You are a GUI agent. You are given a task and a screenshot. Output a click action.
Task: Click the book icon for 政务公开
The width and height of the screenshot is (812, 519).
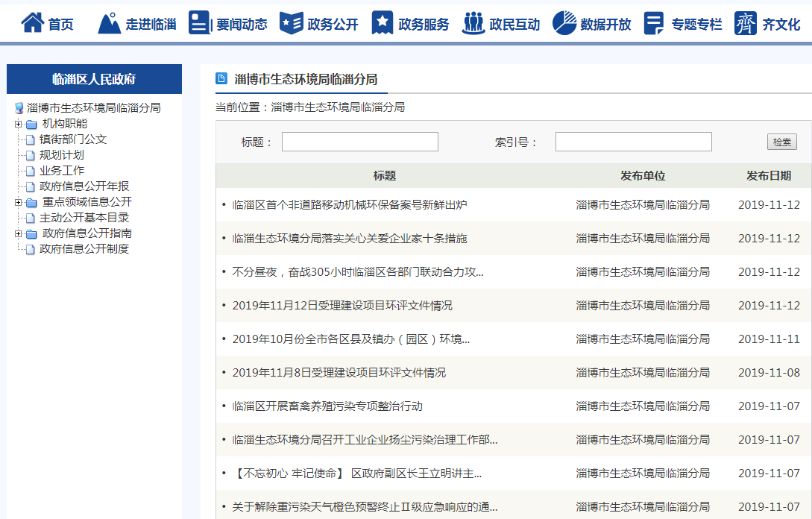click(x=291, y=23)
